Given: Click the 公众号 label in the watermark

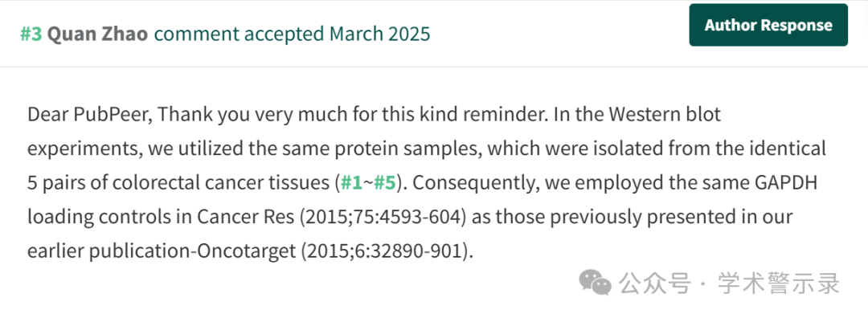Looking at the screenshot, I should pos(655,283).
